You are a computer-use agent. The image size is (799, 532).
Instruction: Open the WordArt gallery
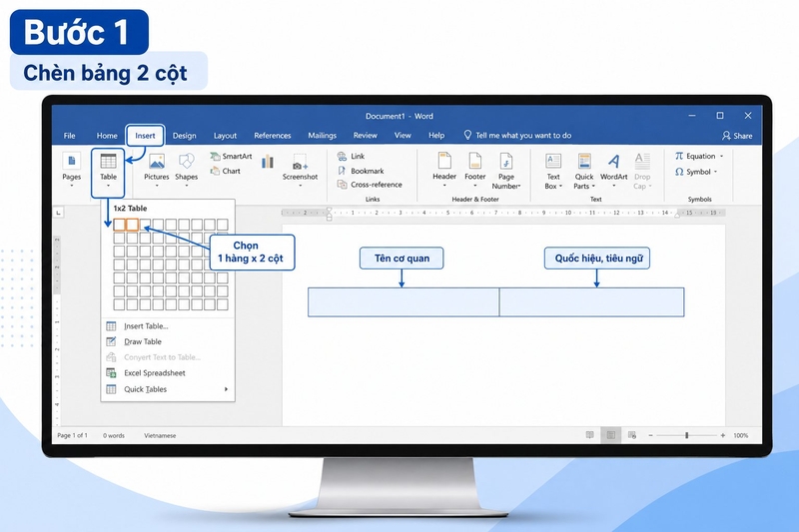[613, 162]
